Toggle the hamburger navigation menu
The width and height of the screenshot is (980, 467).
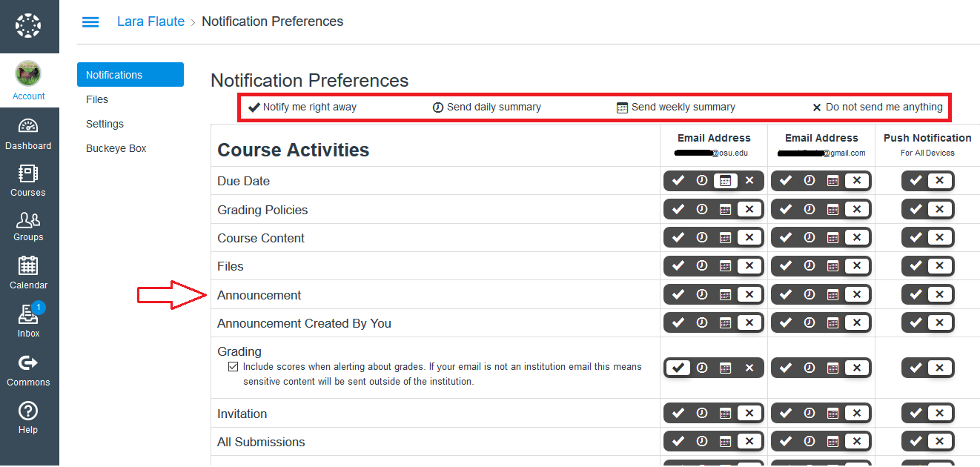(x=90, y=22)
